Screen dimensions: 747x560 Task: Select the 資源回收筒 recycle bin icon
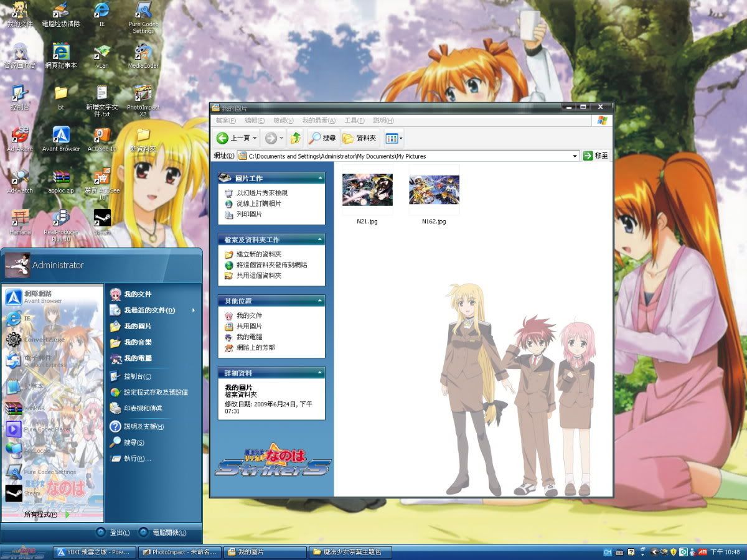tap(20, 55)
